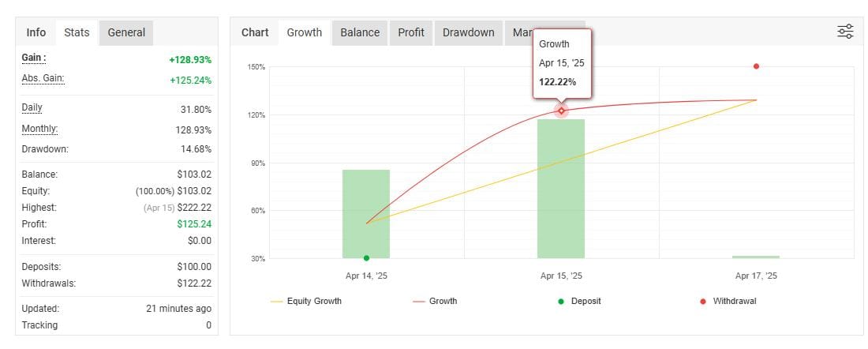Click the underlined Monthly label

pos(40,129)
